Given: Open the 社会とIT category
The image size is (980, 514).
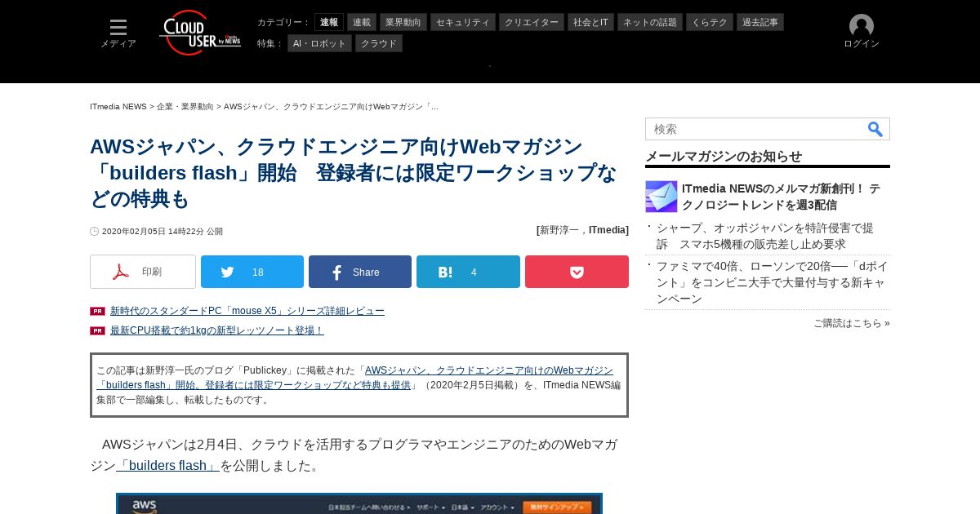Looking at the screenshot, I should (x=590, y=22).
